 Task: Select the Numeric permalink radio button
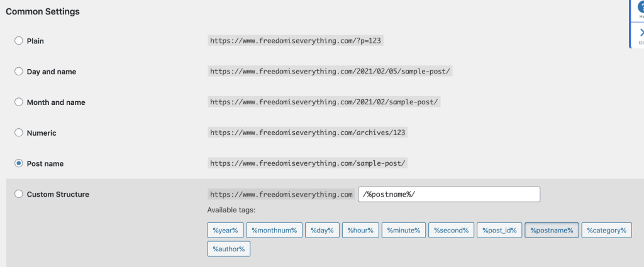[18, 133]
